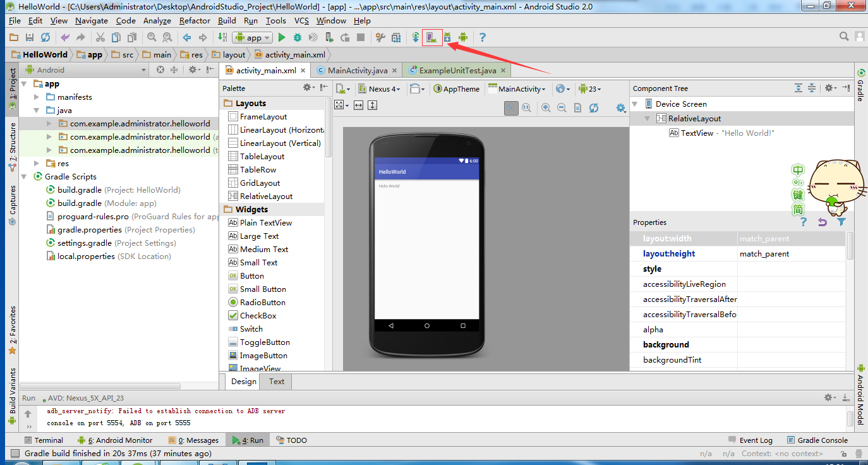
Task: Toggle the 7: Structure tool window
Action: [12, 147]
